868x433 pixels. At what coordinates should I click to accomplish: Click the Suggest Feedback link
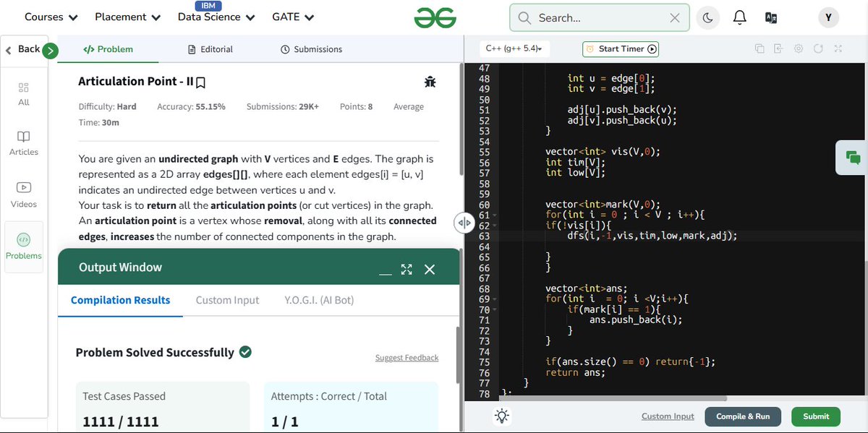click(407, 358)
